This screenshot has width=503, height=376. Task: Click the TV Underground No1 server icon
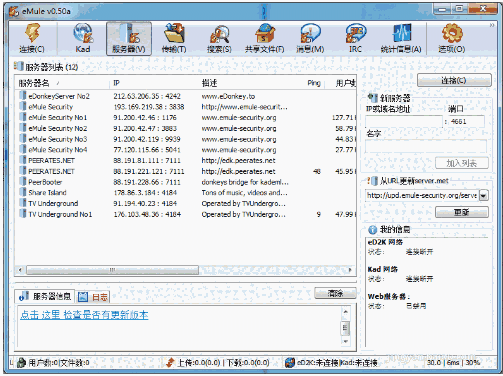click(23, 214)
